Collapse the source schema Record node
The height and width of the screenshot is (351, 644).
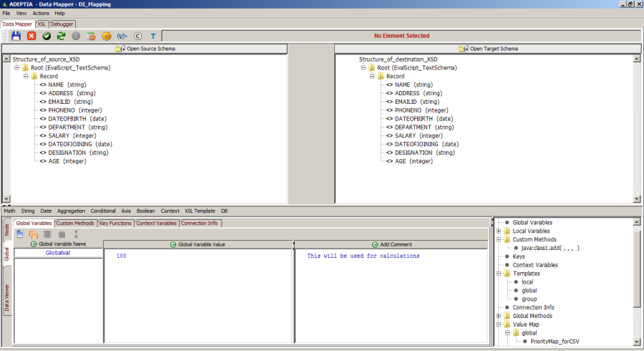coord(24,77)
